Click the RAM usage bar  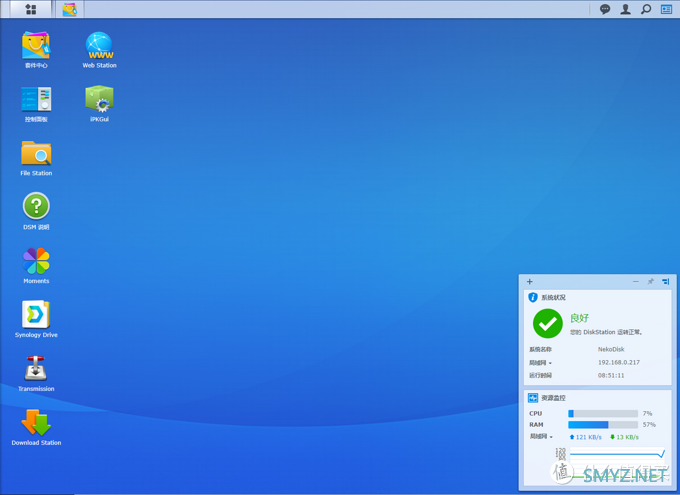pyautogui.click(x=603, y=425)
